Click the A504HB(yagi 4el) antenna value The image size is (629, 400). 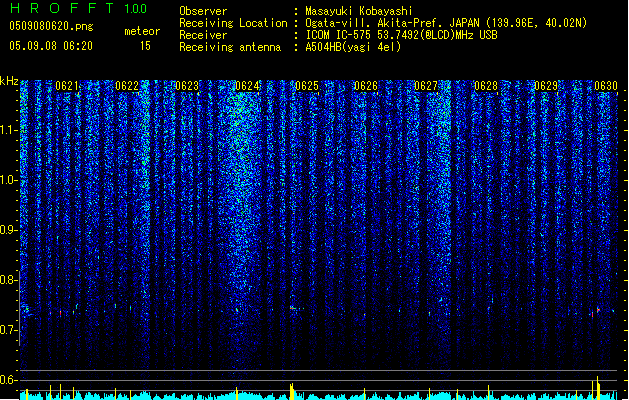click(x=353, y=47)
